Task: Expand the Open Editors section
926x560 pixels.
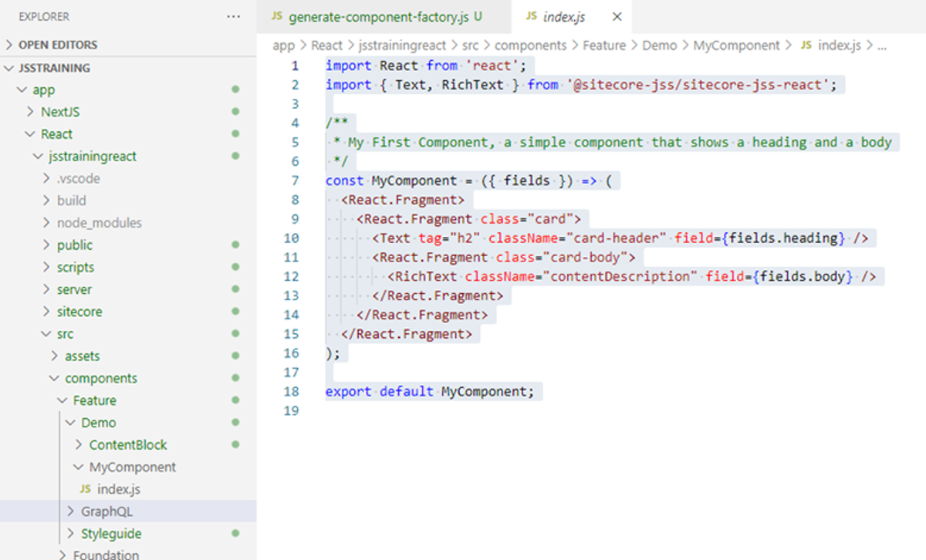Action: click(x=9, y=45)
